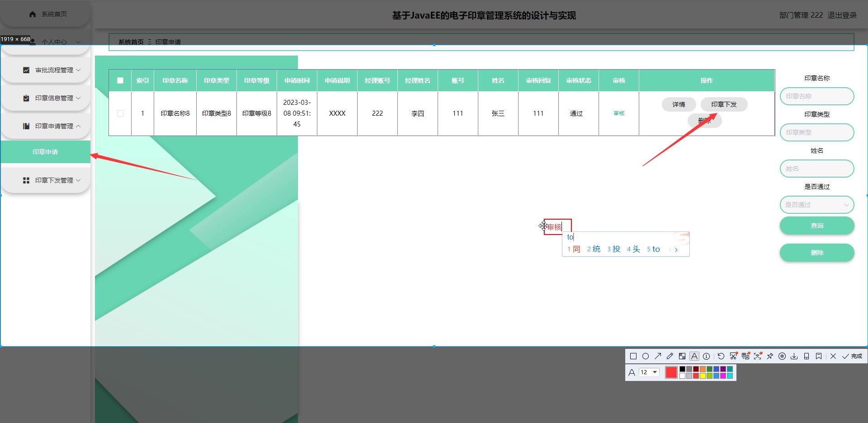Viewport: 868px width, 423px height.
Task: Click the bookmark icon in screenshot toolbar
Action: (819, 356)
